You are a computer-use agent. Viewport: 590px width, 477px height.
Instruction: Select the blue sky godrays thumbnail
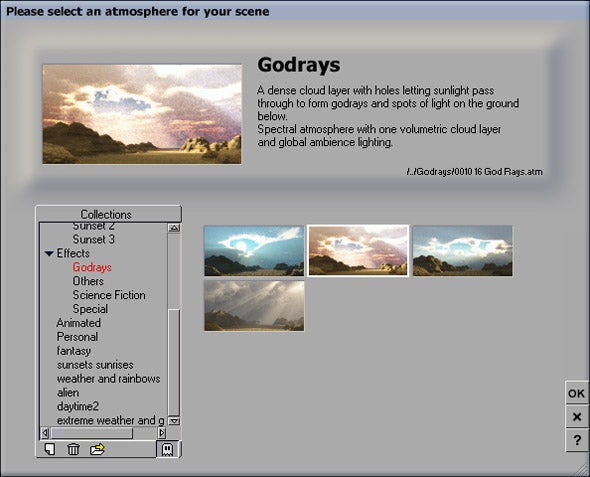click(x=254, y=251)
